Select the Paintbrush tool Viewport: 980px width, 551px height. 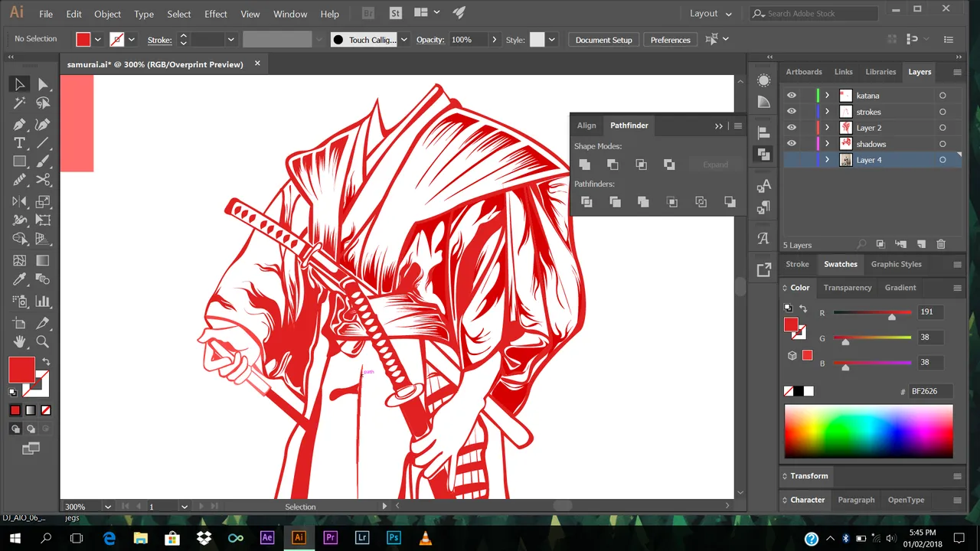[43, 161]
